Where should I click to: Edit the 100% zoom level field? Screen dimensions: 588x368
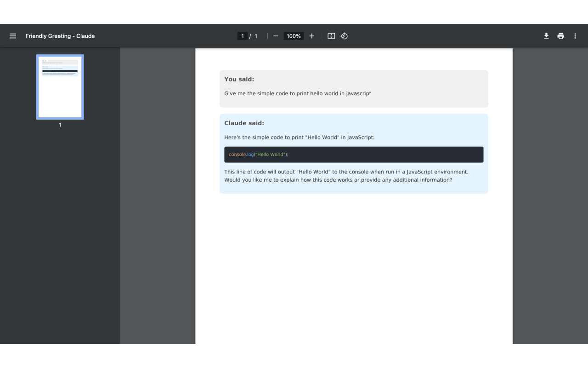pos(294,36)
